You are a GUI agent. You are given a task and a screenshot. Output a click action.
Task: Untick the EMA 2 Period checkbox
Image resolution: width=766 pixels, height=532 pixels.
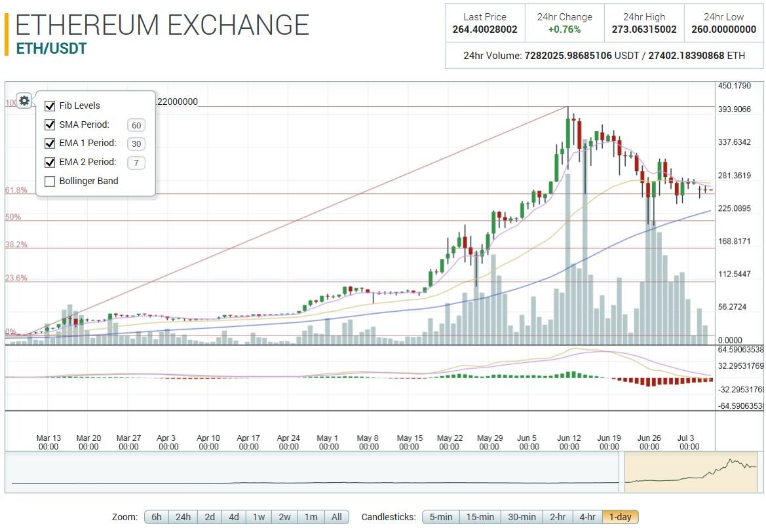pos(50,162)
